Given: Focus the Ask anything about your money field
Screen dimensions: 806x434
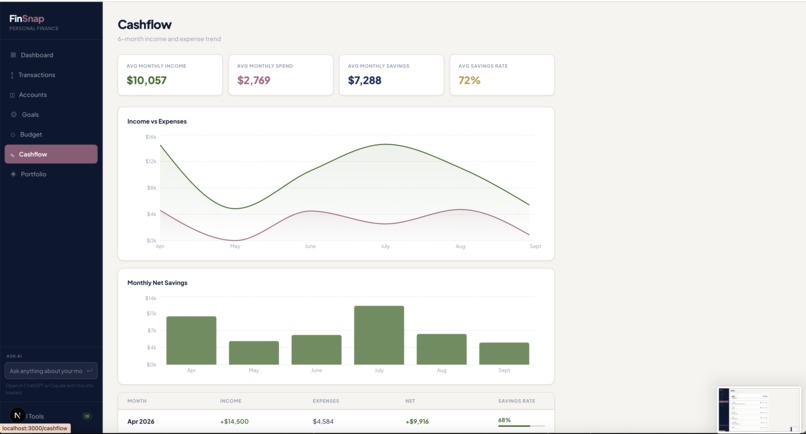Looking at the screenshot, I should [x=51, y=371].
